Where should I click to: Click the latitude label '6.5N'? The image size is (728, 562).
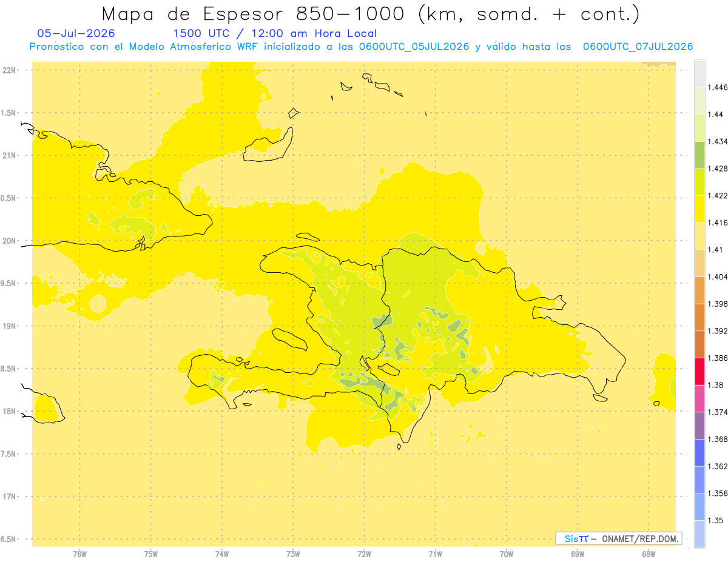pos(9,540)
